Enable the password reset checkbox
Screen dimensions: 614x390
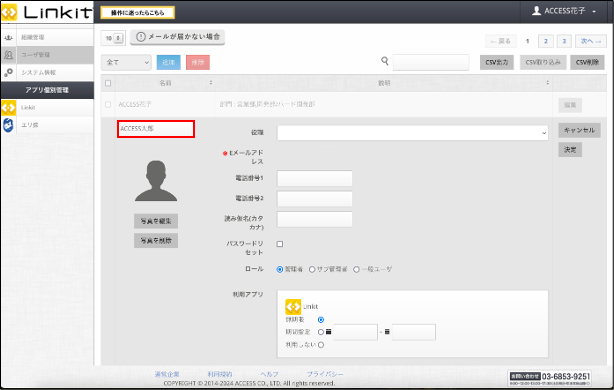pos(280,244)
